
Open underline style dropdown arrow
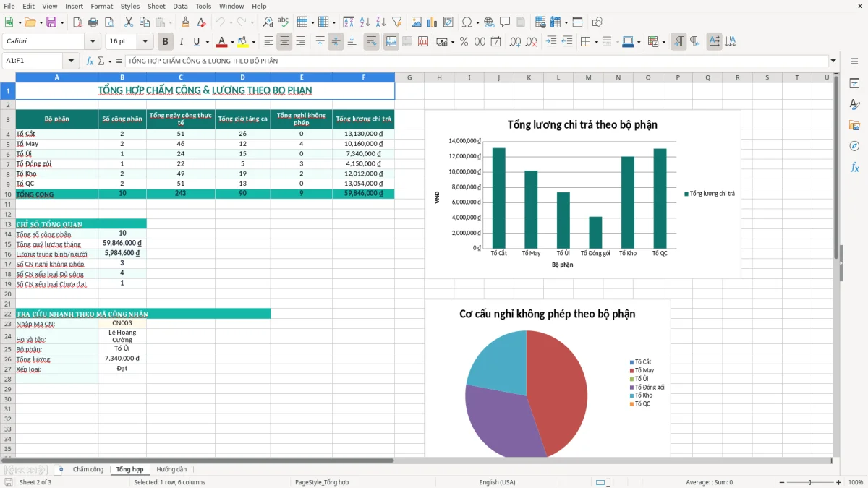(x=207, y=42)
